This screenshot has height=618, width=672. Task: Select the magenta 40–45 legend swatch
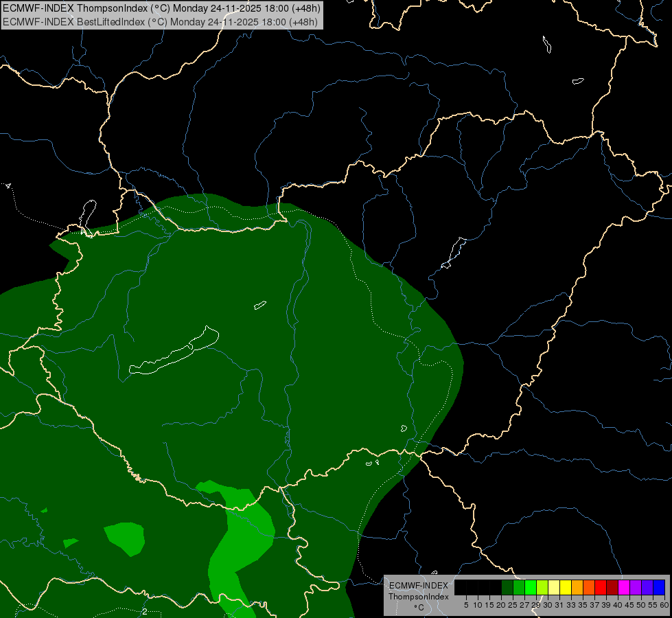[x=624, y=587]
